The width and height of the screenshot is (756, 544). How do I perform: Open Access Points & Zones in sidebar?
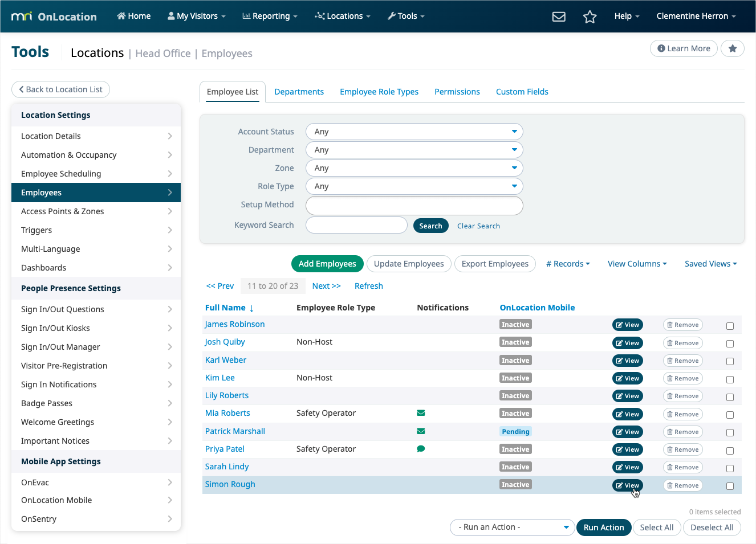96,211
